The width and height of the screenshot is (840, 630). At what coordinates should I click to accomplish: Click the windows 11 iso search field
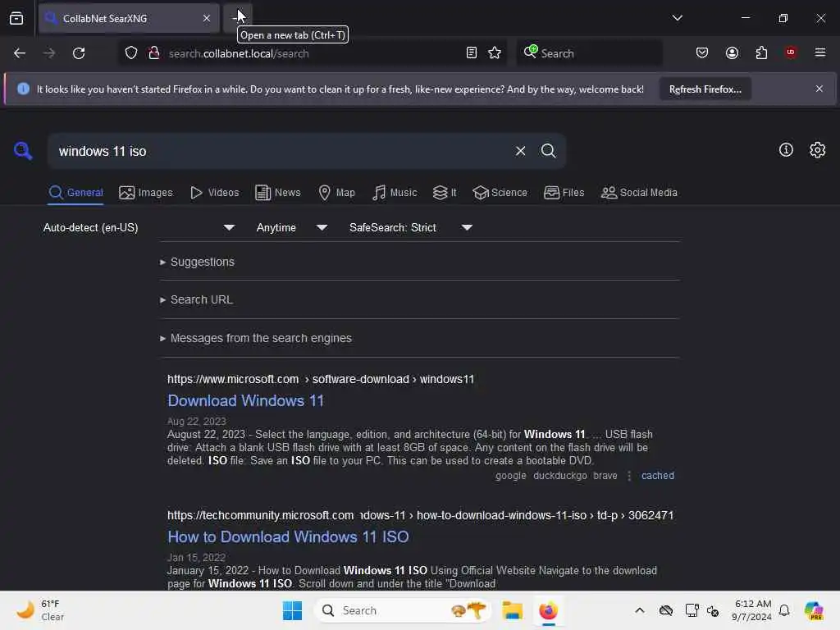[281, 151]
